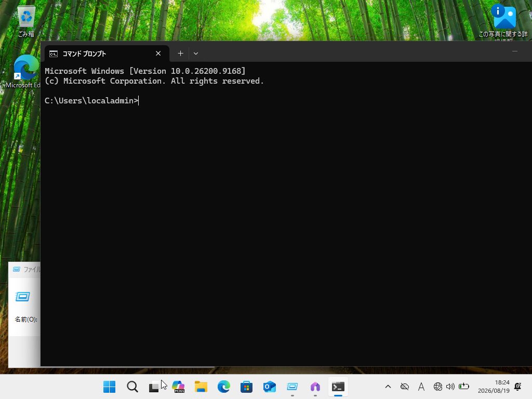Launch Microsoft 365 Copilot from taskbar
The width and height of the screenshot is (532, 399).
pos(178,387)
